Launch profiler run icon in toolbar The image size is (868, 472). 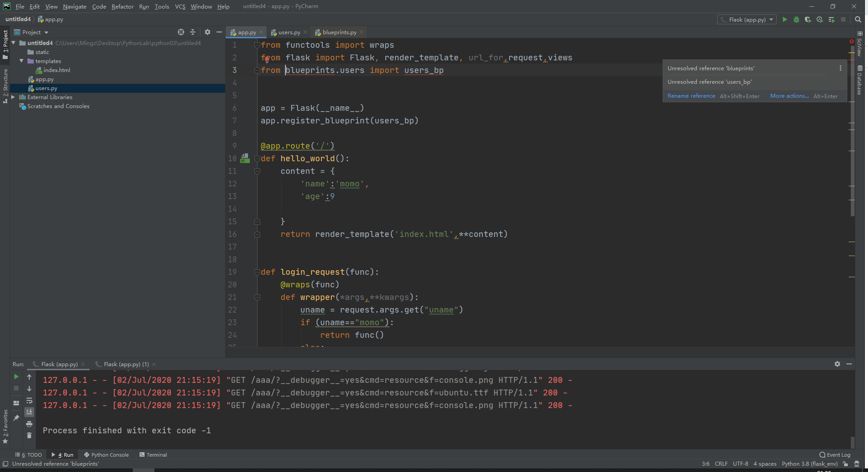820,19
